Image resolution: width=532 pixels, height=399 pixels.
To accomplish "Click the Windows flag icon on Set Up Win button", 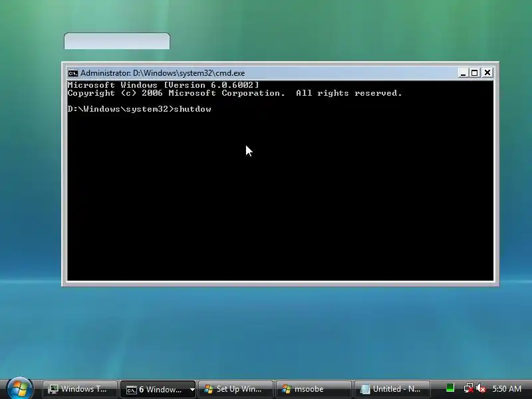I will coord(209,389).
